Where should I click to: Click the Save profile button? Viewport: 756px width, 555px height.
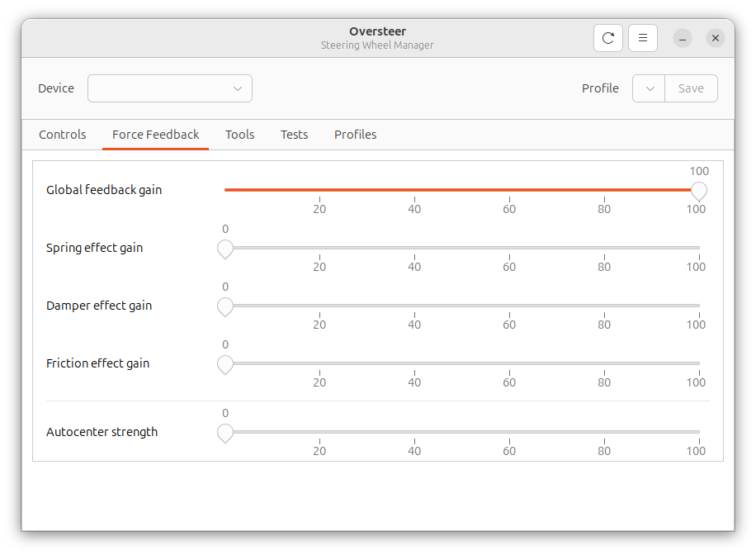point(691,88)
